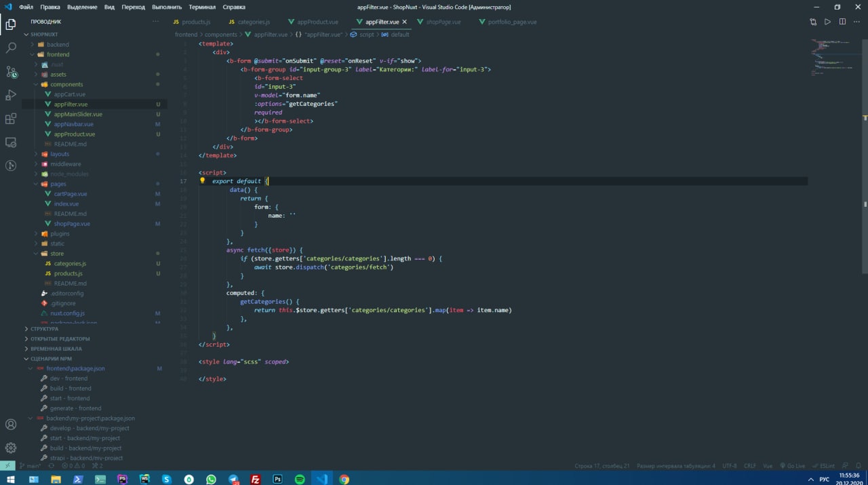Viewport: 868px width, 485px height.
Task: Click Go Live in status bar
Action: tap(792, 466)
